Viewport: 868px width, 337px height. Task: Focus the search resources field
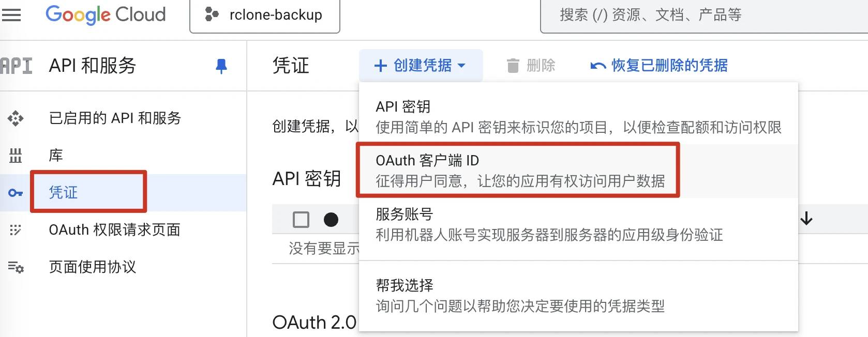click(x=704, y=16)
